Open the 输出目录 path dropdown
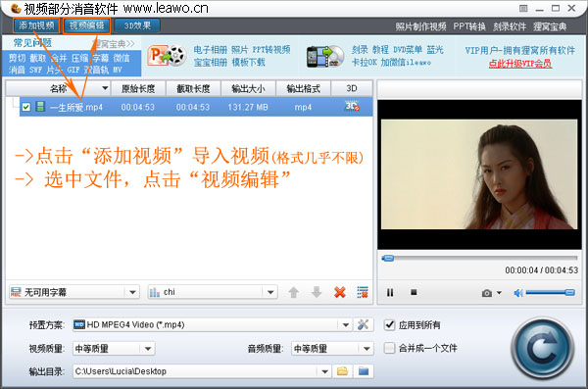 click(202, 371)
